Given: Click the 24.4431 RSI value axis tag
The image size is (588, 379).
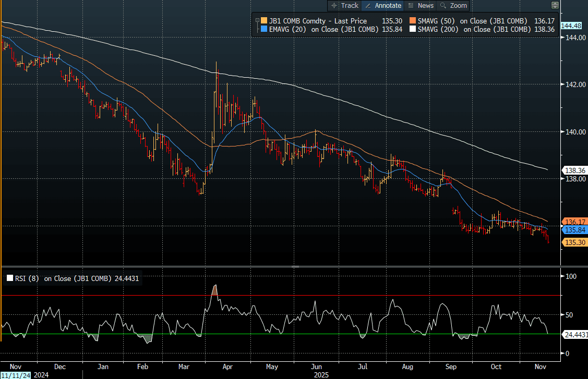Looking at the screenshot, I should 575,335.
